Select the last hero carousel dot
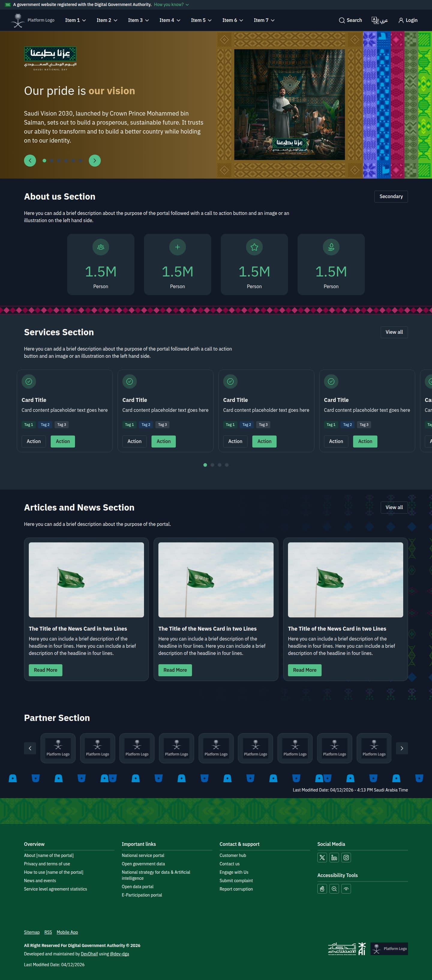The height and width of the screenshot is (980, 432). point(80,161)
